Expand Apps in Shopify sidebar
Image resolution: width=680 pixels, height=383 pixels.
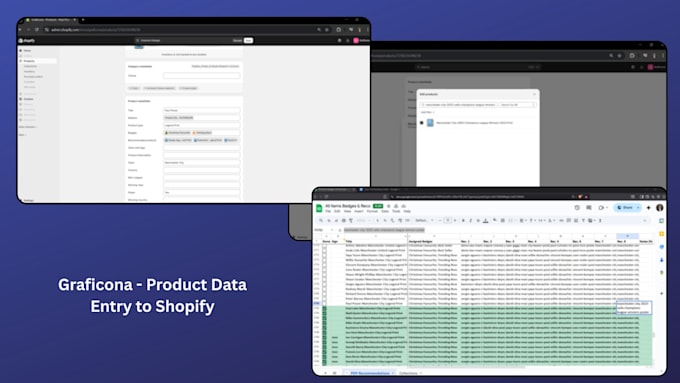[x=22, y=135]
